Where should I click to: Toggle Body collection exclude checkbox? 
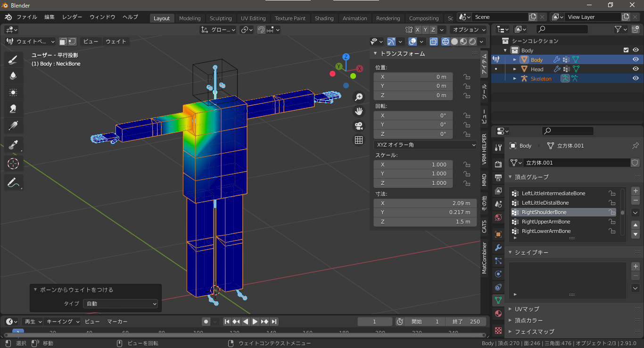[626, 50]
